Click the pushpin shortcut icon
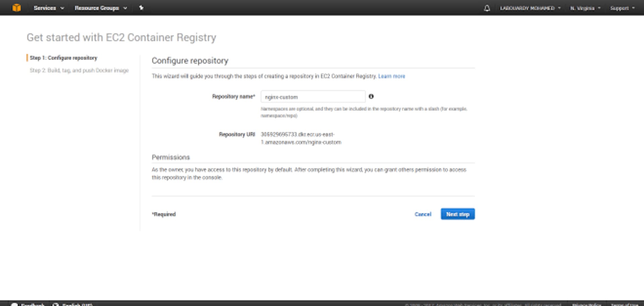The height and width of the screenshot is (306, 644). click(x=141, y=8)
